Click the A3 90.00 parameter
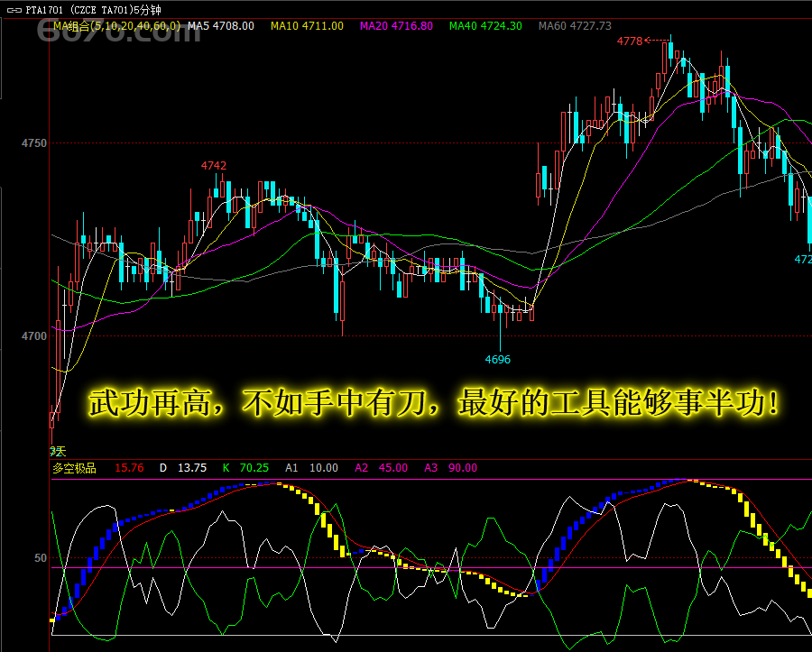The width and height of the screenshot is (812, 652). pos(450,468)
